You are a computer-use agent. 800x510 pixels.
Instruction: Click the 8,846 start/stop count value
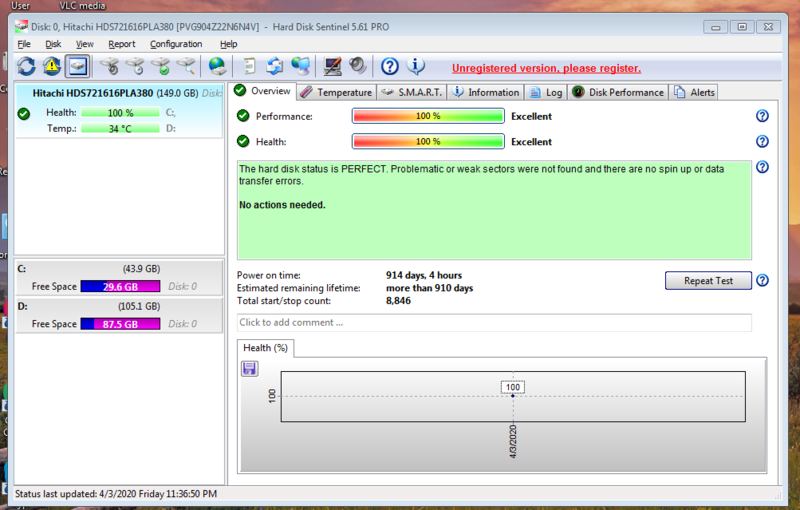398,301
